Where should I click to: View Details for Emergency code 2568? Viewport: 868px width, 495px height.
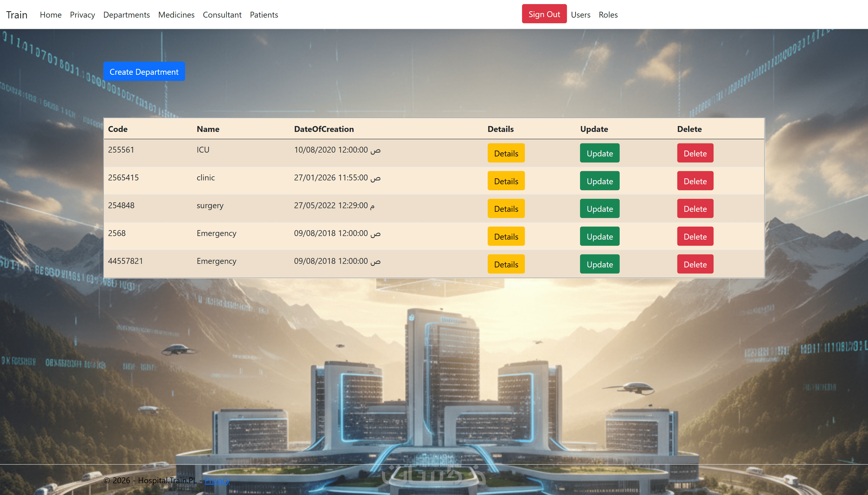pyautogui.click(x=506, y=237)
